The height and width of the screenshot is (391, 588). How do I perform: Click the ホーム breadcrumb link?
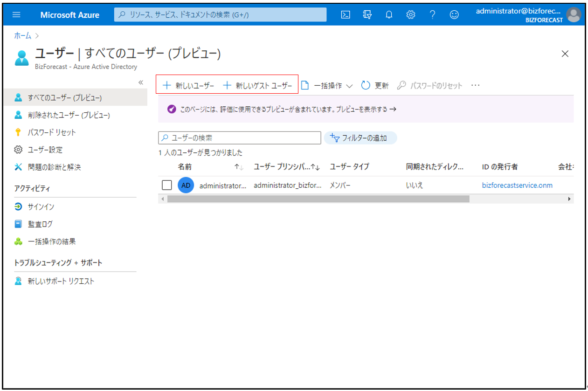pos(23,36)
